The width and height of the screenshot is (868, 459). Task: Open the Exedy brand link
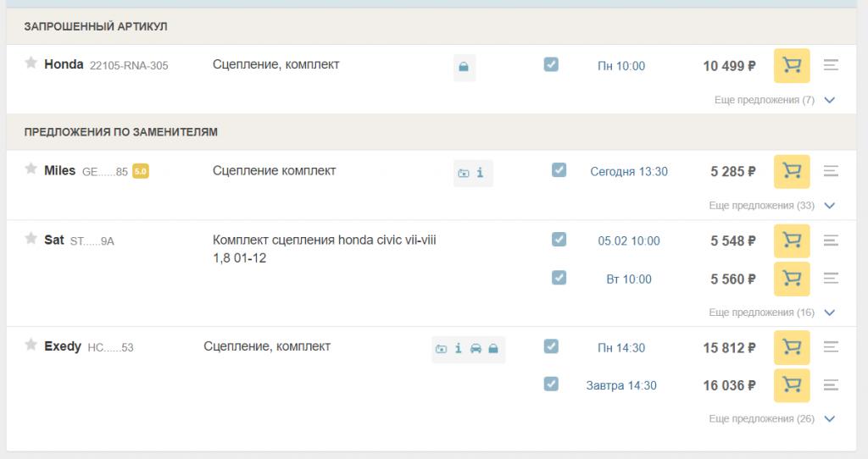(63, 346)
